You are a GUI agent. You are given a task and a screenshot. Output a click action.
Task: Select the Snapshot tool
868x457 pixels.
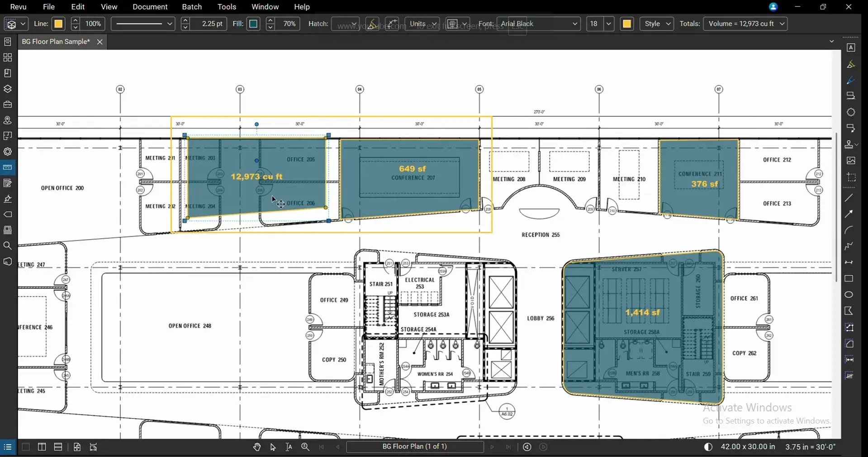851,177
